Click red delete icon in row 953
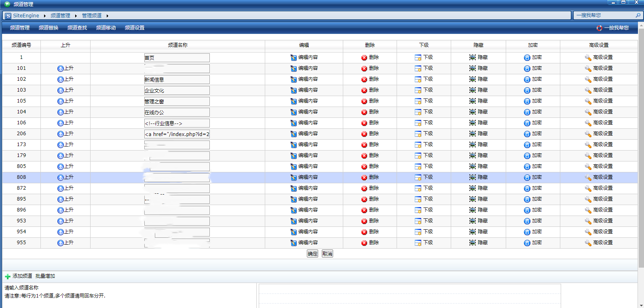Screen dimensions: 644x308 click(x=364, y=221)
